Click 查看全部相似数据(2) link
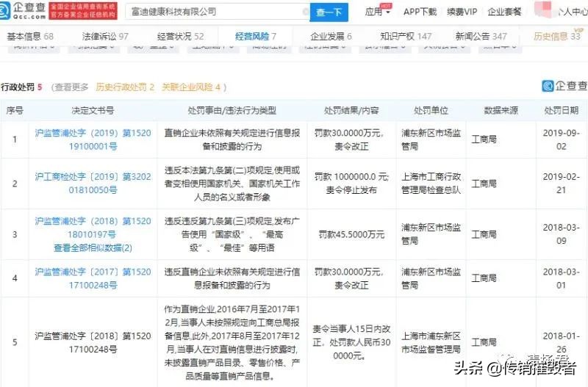 [x=93, y=247]
